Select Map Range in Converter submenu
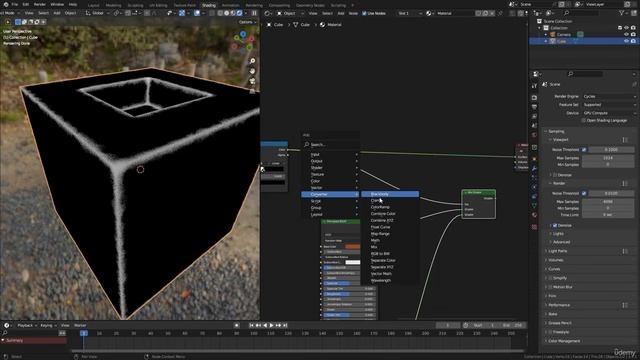This screenshot has width=640, height=360. click(x=380, y=234)
